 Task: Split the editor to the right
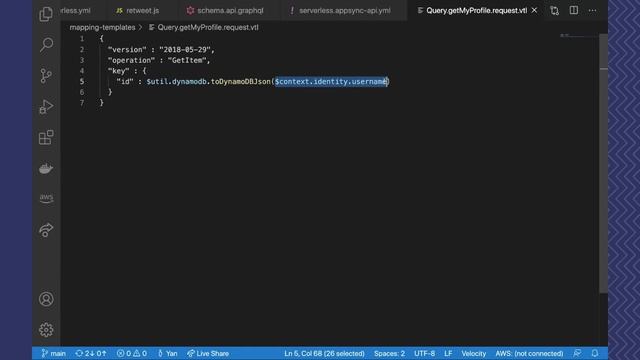[x=573, y=10]
